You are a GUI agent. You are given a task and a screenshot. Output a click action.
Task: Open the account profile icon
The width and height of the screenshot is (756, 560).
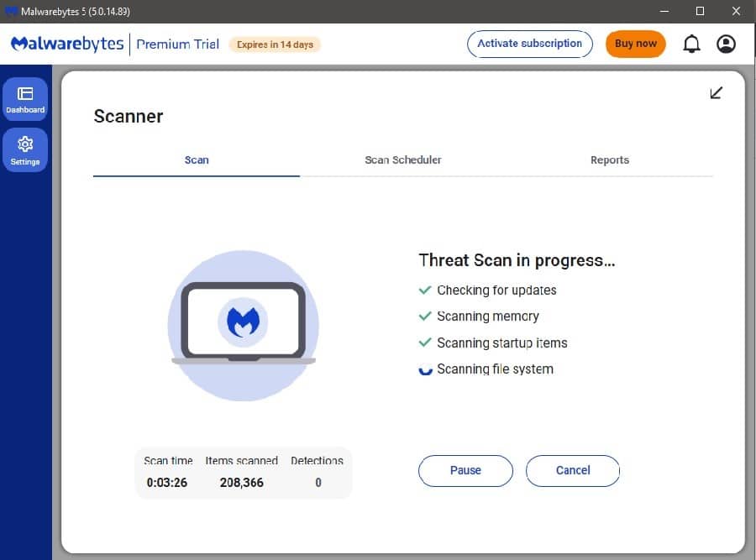[x=726, y=44]
